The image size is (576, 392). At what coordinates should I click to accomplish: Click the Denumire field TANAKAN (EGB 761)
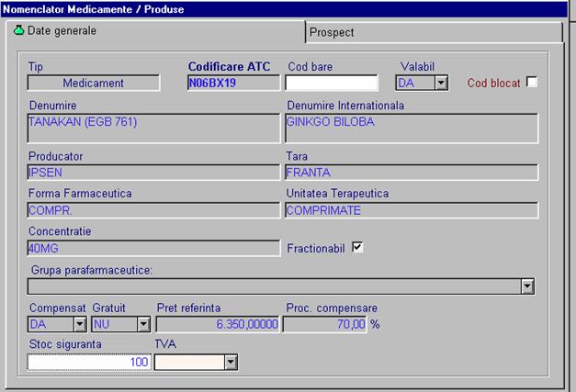coord(153,129)
